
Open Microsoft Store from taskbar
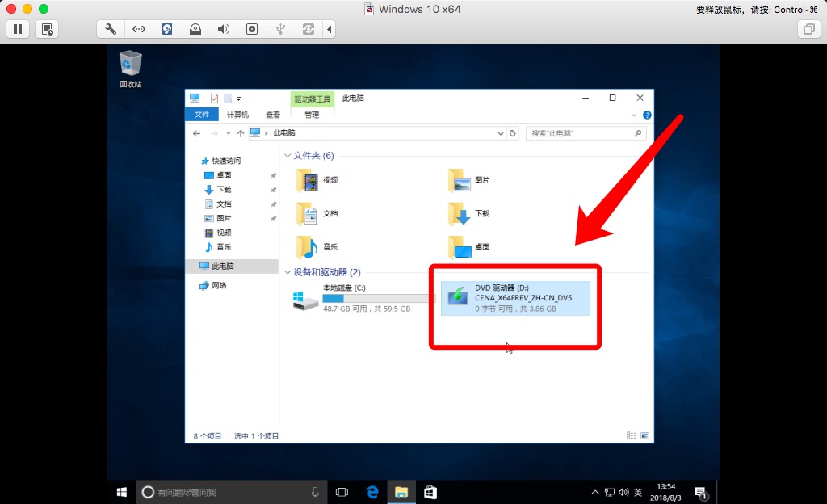(430, 492)
